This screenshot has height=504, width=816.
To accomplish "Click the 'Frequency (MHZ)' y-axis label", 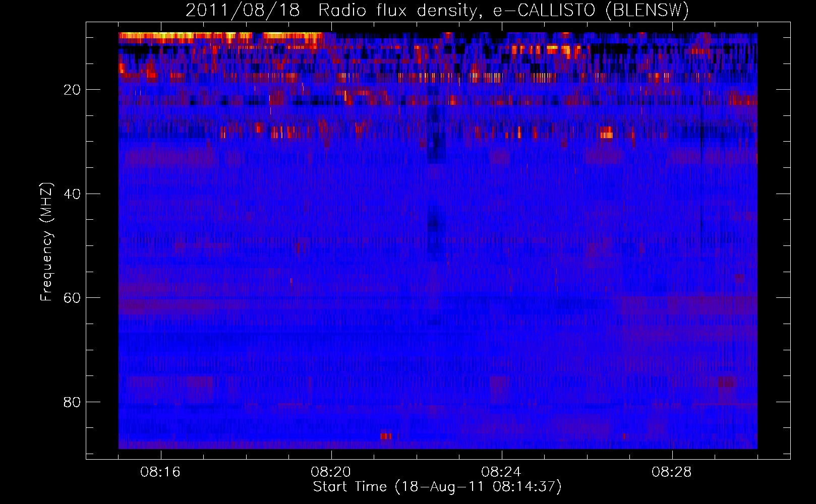I will point(46,242).
